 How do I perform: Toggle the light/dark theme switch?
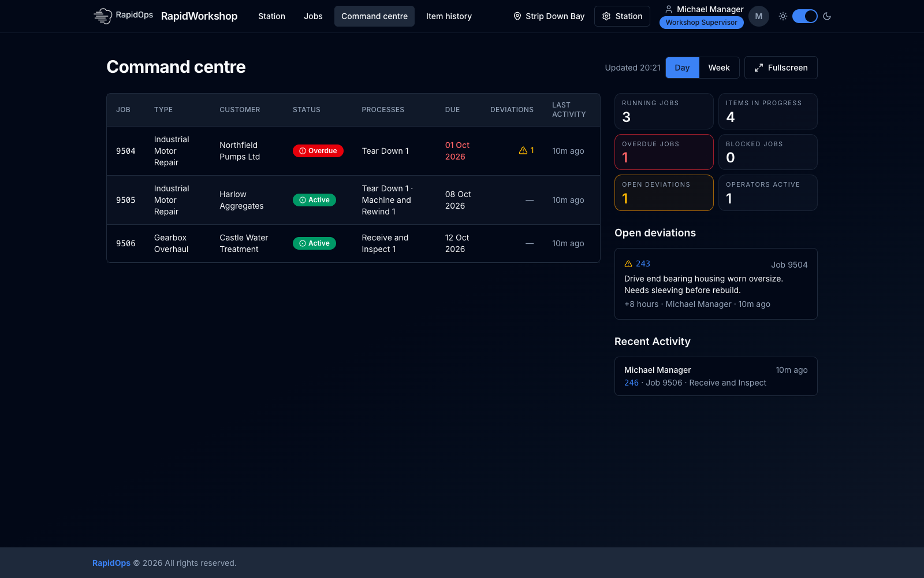click(805, 16)
